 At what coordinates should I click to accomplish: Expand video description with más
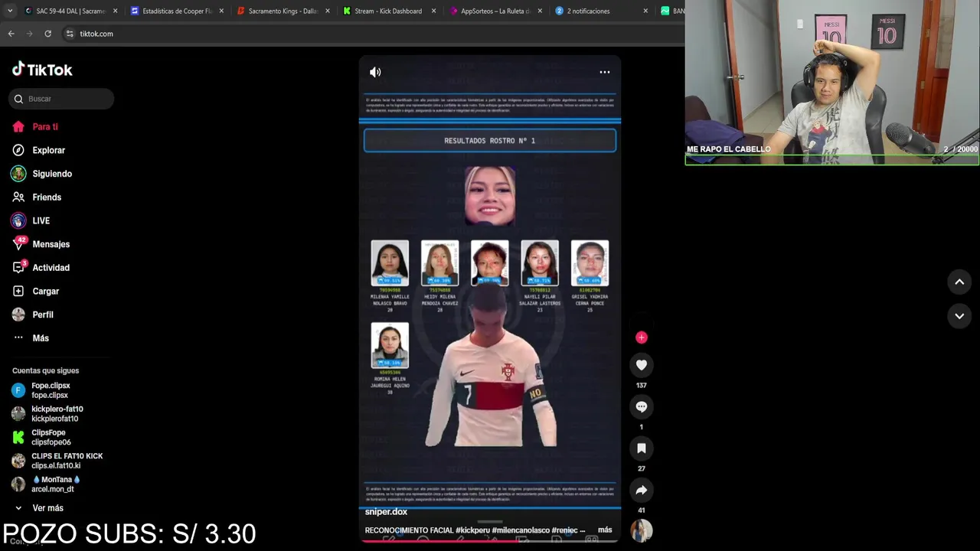click(605, 530)
